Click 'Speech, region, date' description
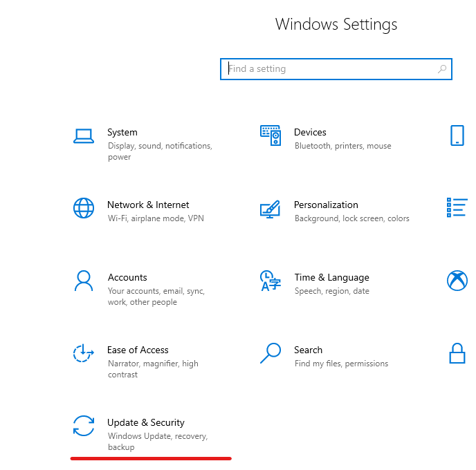 (332, 291)
